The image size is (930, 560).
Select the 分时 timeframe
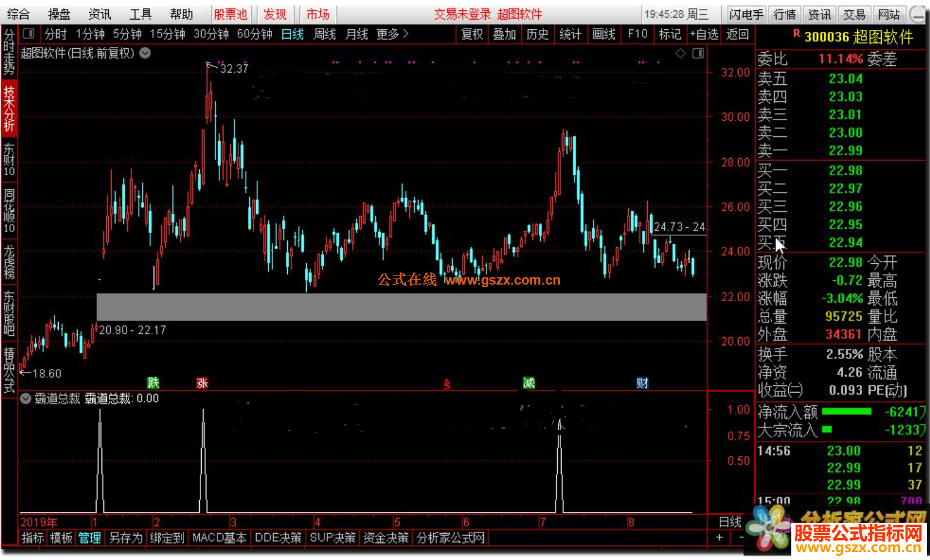[55, 34]
